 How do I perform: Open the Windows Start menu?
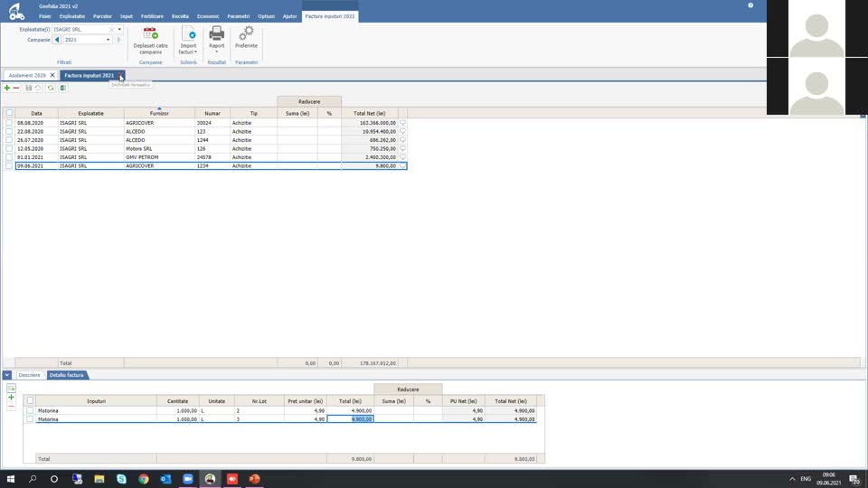click(x=11, y=479)
